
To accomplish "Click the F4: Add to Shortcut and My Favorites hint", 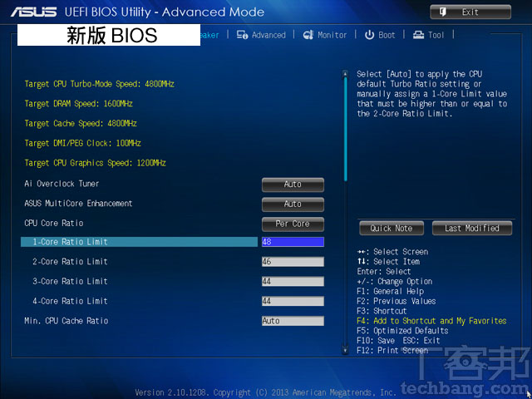I will point(431,321).
